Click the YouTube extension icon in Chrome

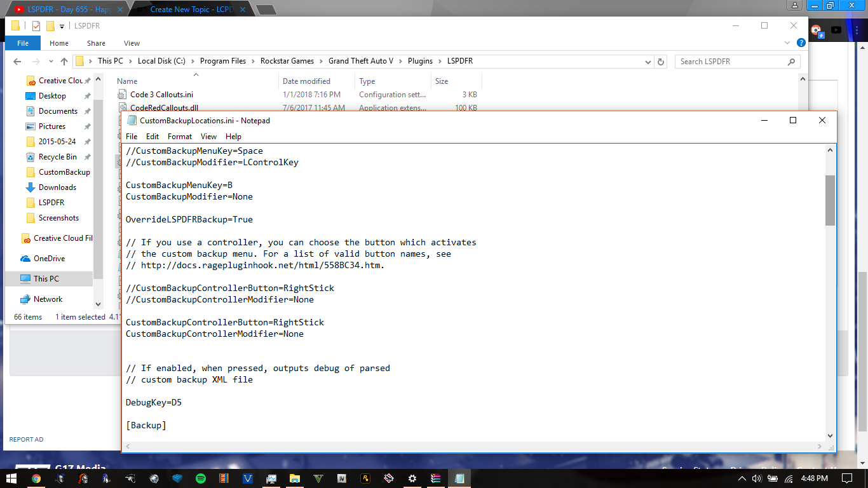[x=836, y=29]
